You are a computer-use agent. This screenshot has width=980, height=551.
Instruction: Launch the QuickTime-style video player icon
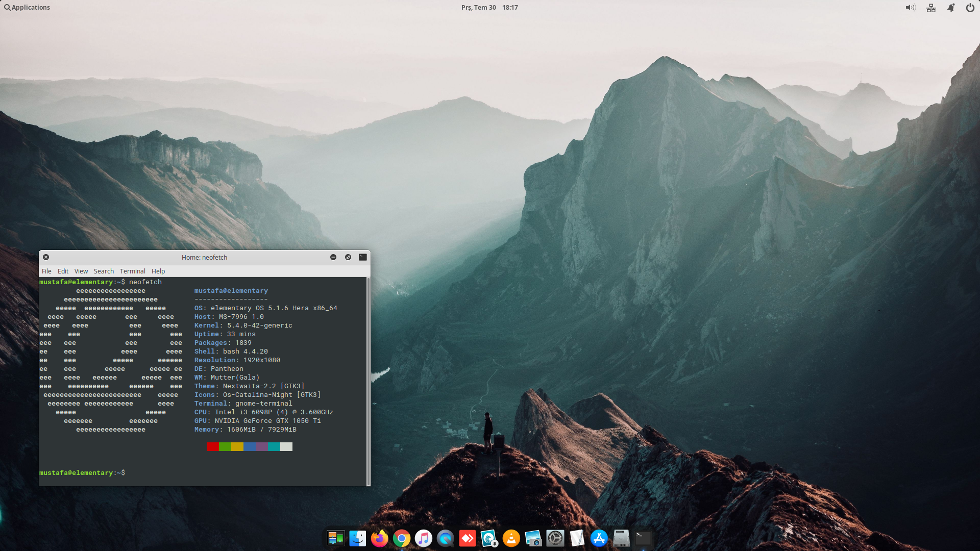coord(445,538)
